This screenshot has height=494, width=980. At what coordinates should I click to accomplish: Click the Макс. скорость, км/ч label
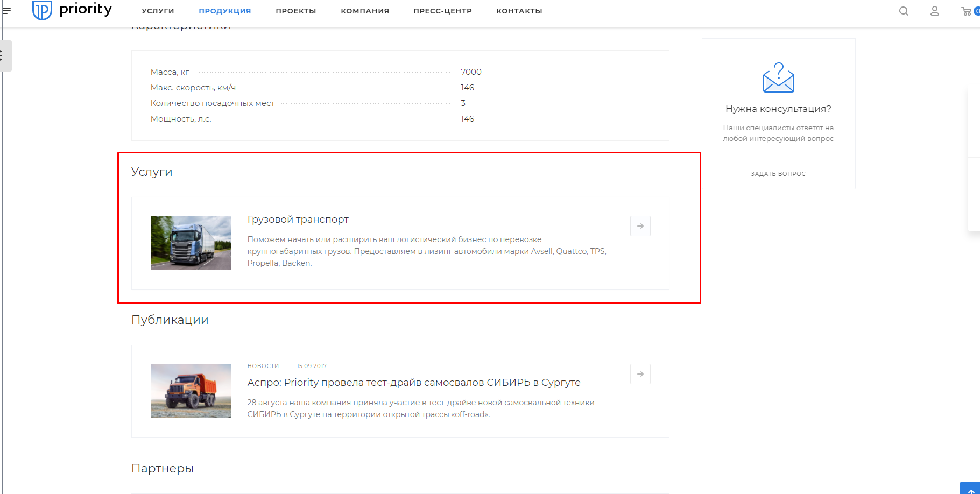pyautogui.click(x=193, y=88)
